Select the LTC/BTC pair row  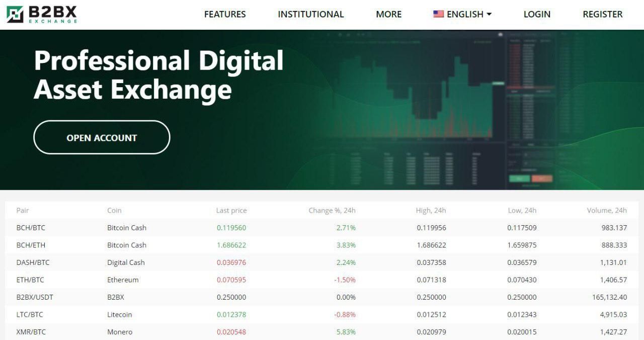point(321,314)
